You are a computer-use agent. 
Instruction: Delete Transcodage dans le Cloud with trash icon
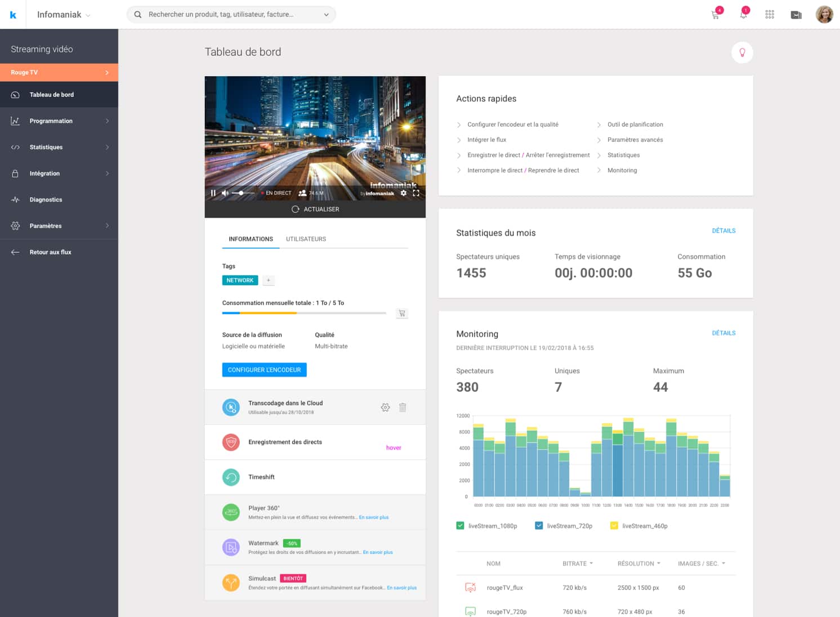pyautogui.click(x=403, y=407)
